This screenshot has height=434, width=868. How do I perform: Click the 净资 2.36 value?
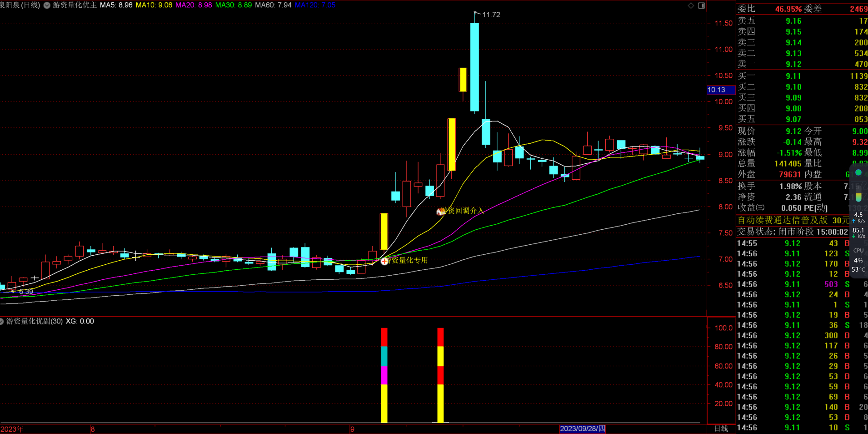[793, 197]
